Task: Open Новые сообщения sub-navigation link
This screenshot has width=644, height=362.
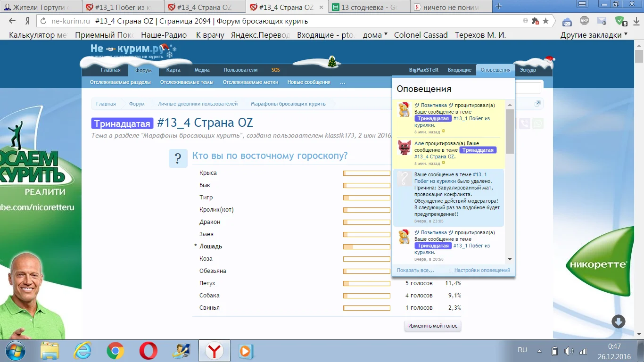Action: pyautogui.click(x=309, y=82)
